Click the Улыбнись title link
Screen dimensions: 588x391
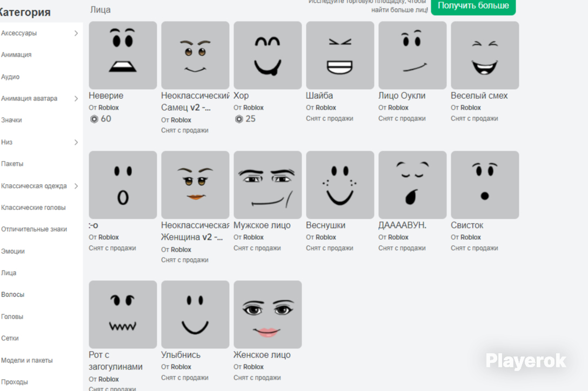[x=181, y=355]
